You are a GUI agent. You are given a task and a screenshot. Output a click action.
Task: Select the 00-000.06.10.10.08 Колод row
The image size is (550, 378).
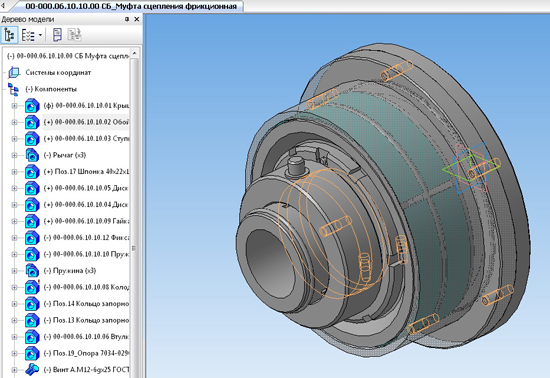pyautogui.click(x=86, y=287)
